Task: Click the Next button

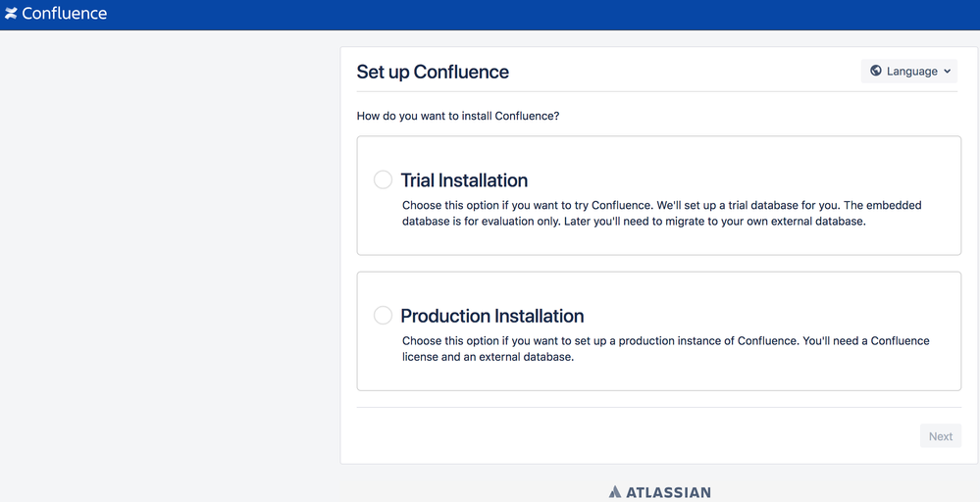Action: click(x=941, y=435)
